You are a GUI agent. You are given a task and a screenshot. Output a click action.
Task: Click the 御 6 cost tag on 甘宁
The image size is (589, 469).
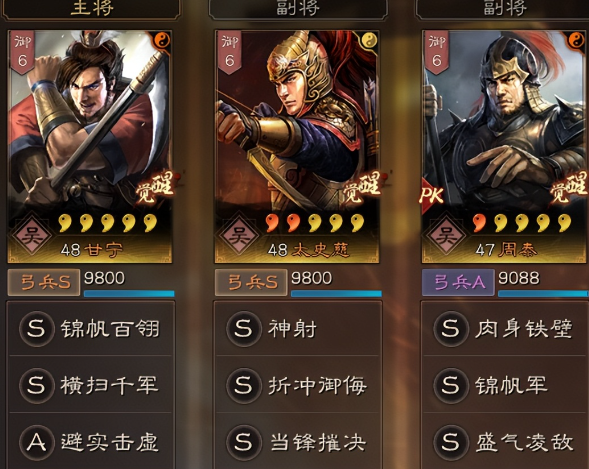click(22, 52)
